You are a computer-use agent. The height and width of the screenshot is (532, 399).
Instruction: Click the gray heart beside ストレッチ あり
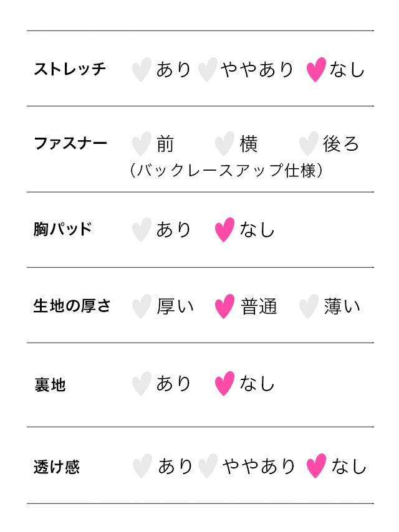142,70
